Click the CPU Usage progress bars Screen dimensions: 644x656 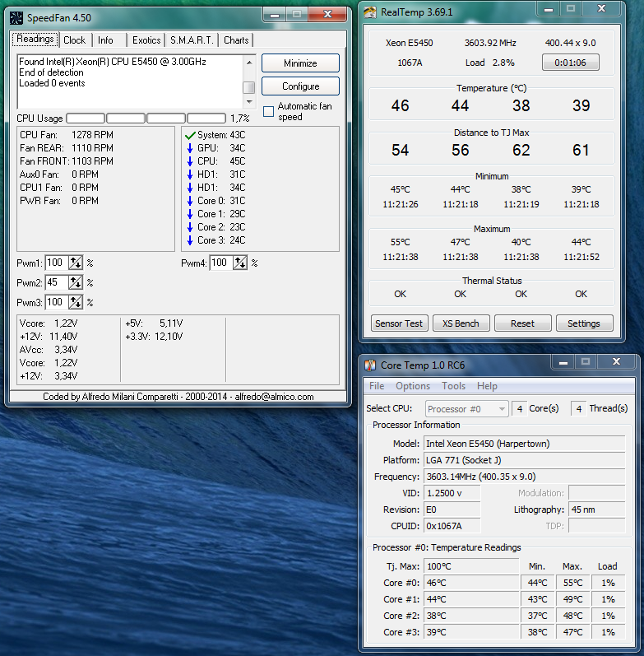tap(146, 119)
